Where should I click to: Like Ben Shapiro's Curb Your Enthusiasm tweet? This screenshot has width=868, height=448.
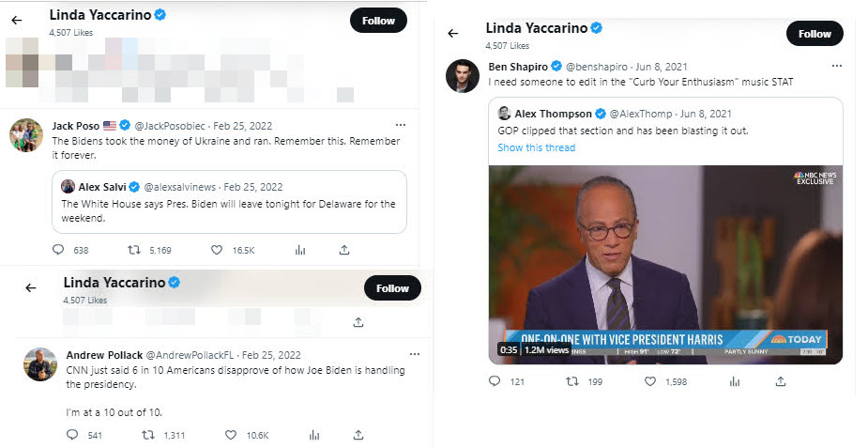click(650, 381)
